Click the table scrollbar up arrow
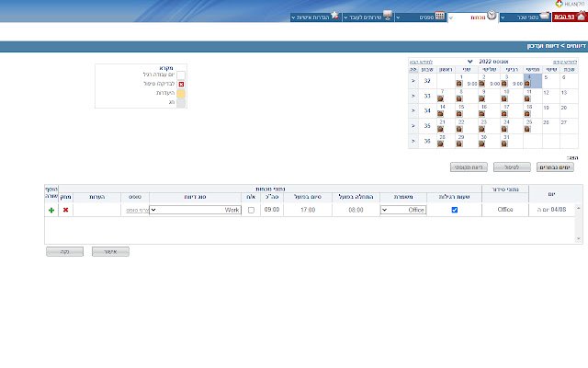The height and width of the screenshot is (368, 588). pyautogui.click(x=578, y=208)
